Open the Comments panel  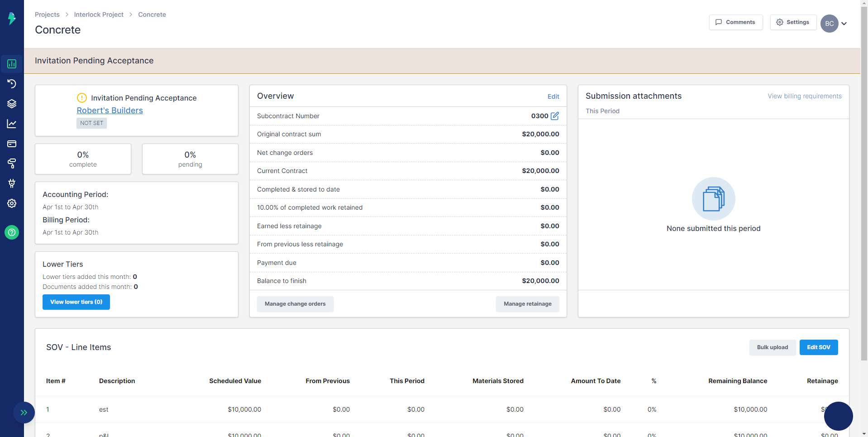click(735, 22)
